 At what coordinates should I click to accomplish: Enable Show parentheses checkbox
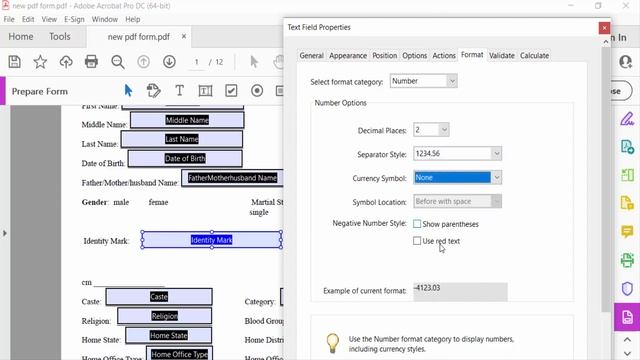(417, 224)
